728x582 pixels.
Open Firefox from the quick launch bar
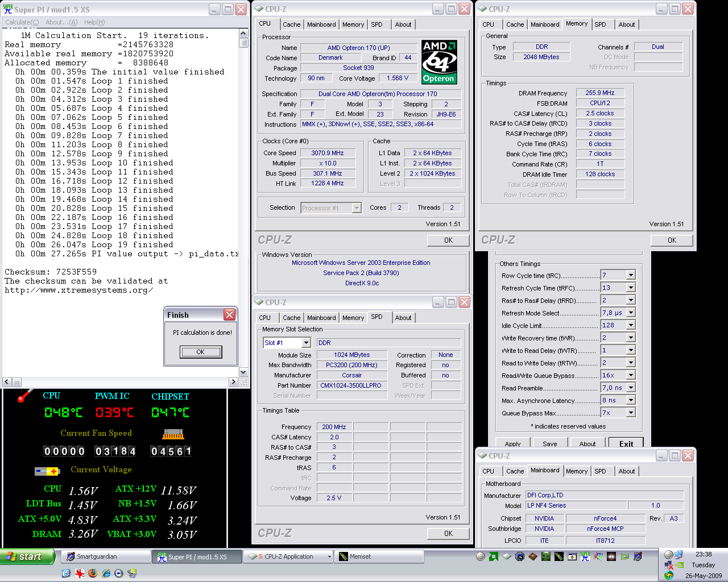[93, 573]
